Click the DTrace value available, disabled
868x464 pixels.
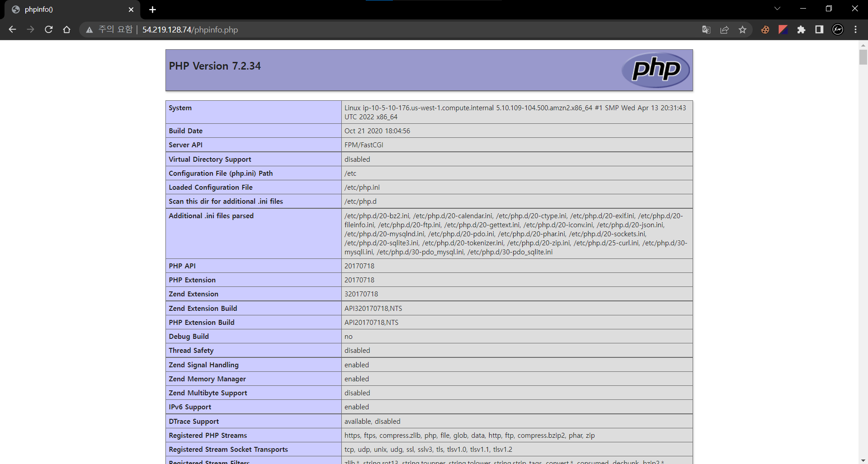(373, 422)
